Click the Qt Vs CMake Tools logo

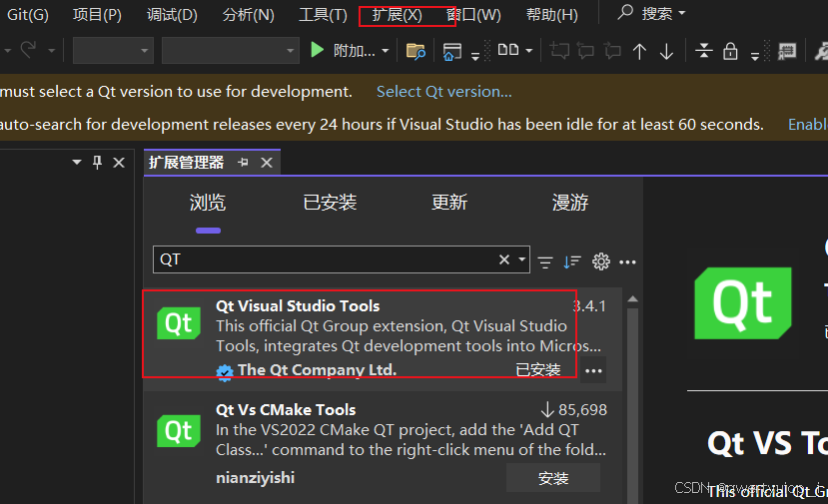(179, 430)
